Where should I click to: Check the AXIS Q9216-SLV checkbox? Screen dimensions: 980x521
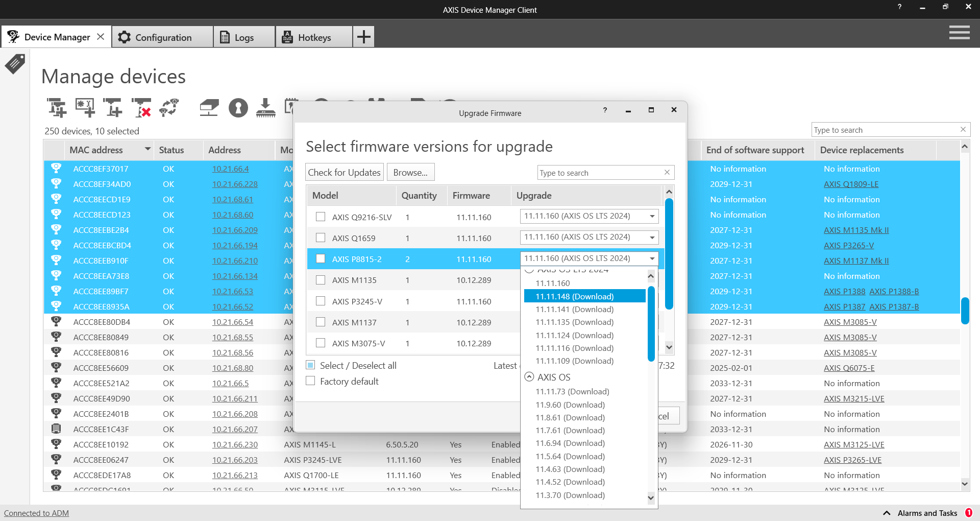point(321,217)
